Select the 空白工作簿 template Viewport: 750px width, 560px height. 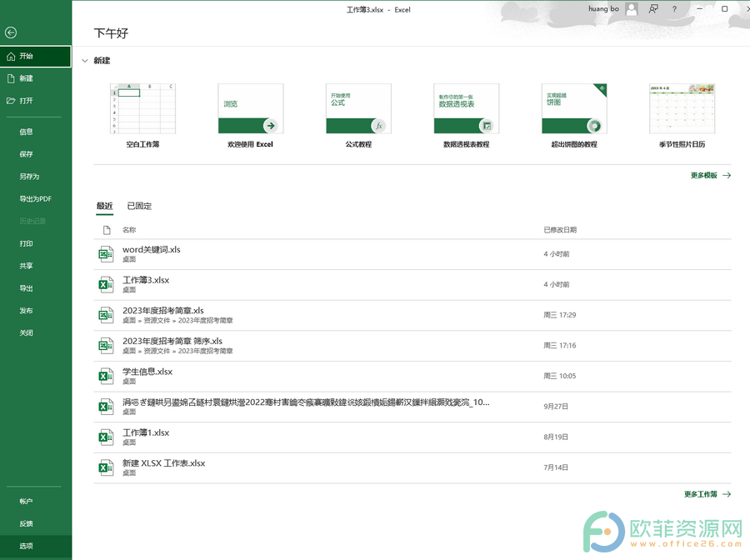coord(142,116)
